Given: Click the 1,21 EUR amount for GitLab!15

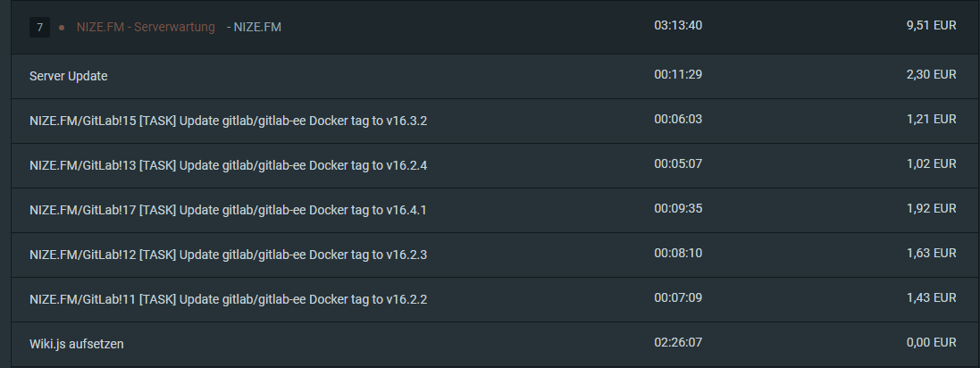Looking at the screenshot, I should tap(931, 119).
